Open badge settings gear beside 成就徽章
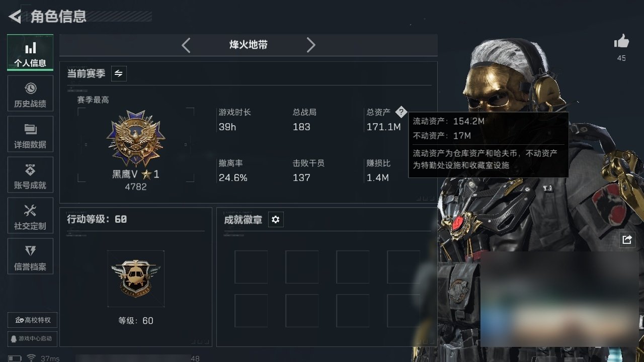This screenshot has height=362, width=644. pyautogui.click(x=276, y=219)
